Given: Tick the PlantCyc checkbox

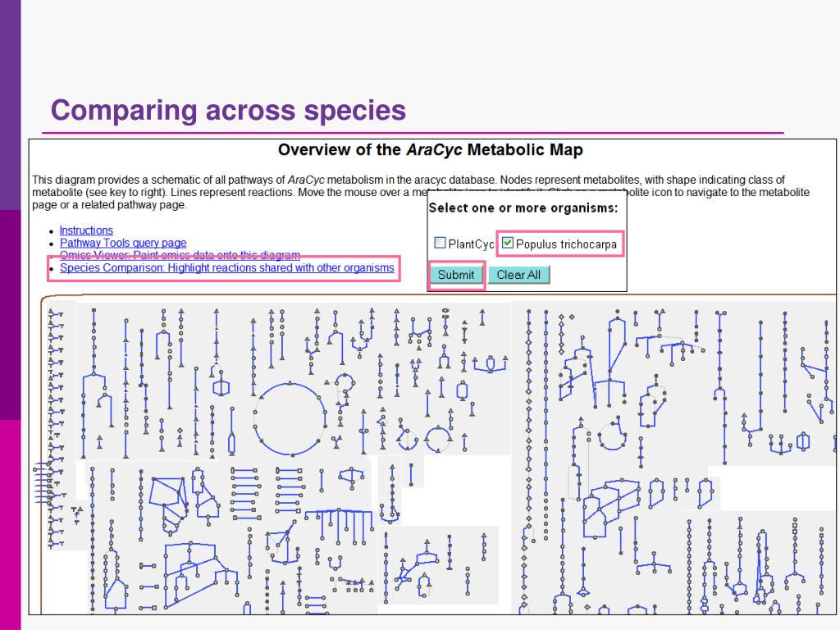Looking at the screenshot, I should [440, 243].
